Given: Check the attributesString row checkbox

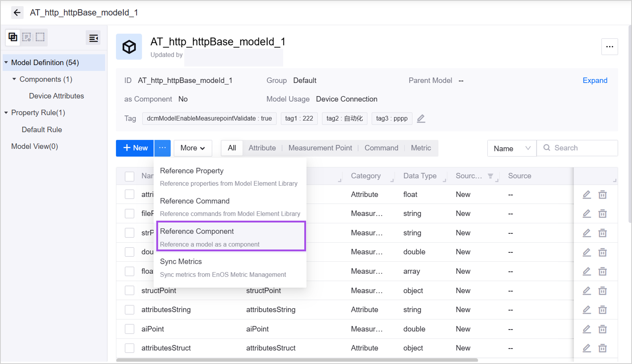Looking at the screenshot, I should (129, 310).
